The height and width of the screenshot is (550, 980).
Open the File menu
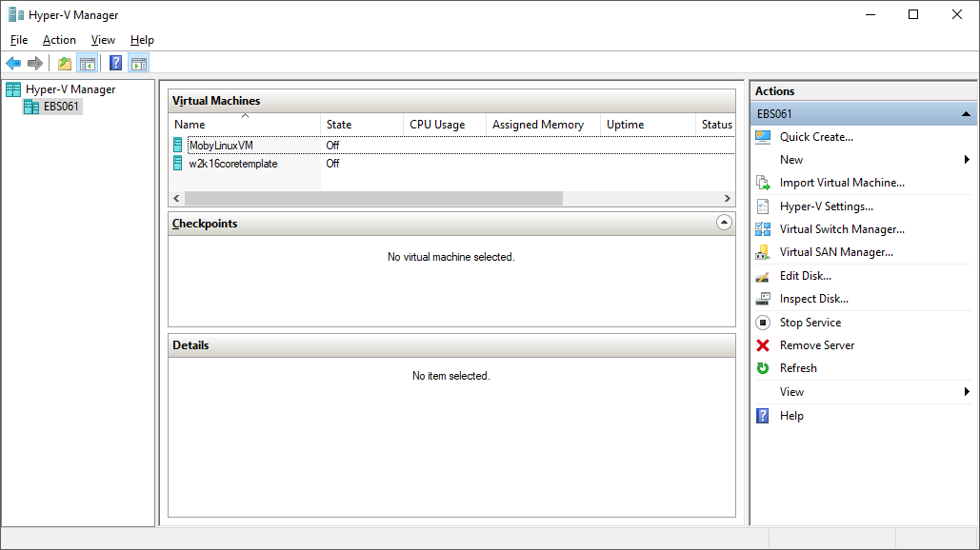[19, 40]
